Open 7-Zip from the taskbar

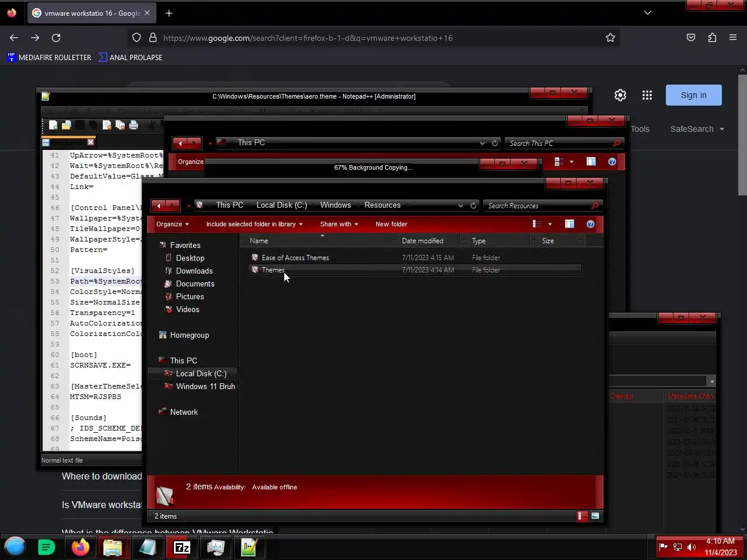coord(181,547)
